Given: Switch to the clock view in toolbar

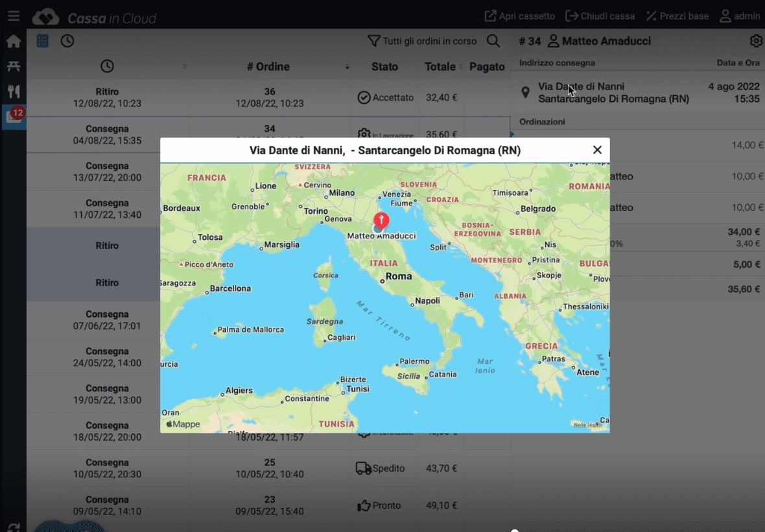Looking at the screenshot, I should pos(67,41).
